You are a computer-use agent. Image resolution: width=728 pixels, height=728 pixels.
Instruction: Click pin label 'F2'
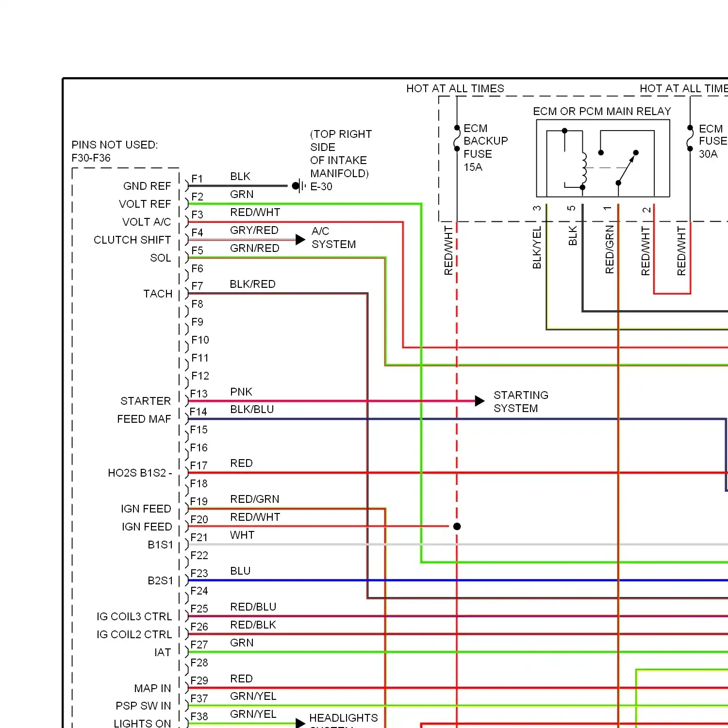click(197, 197)
